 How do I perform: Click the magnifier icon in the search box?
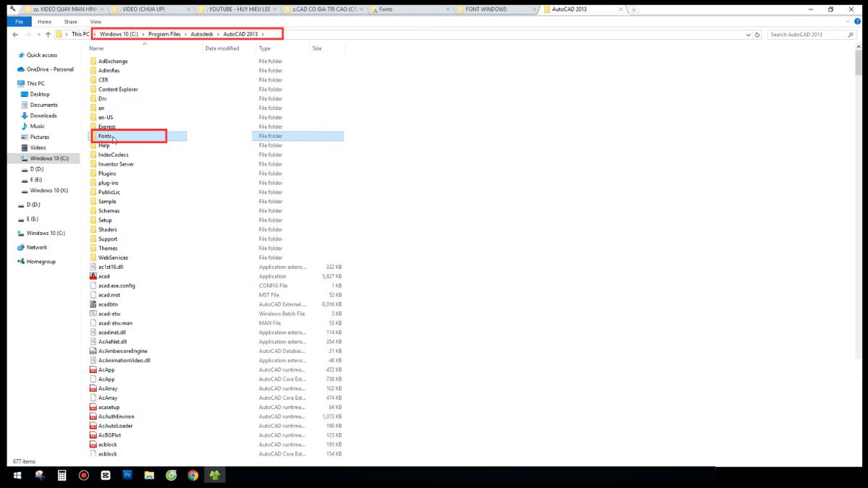tap(849, 34)
